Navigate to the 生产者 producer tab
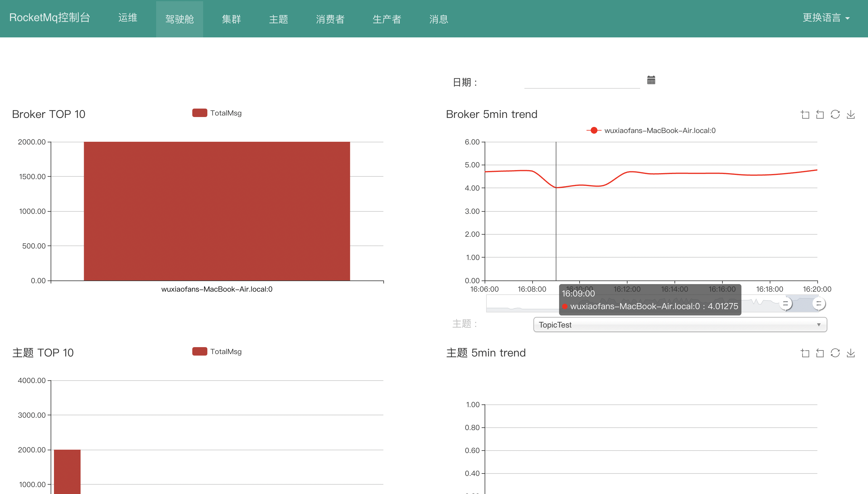The width and height of the screenshot is (868, 494). click(387, 19)
